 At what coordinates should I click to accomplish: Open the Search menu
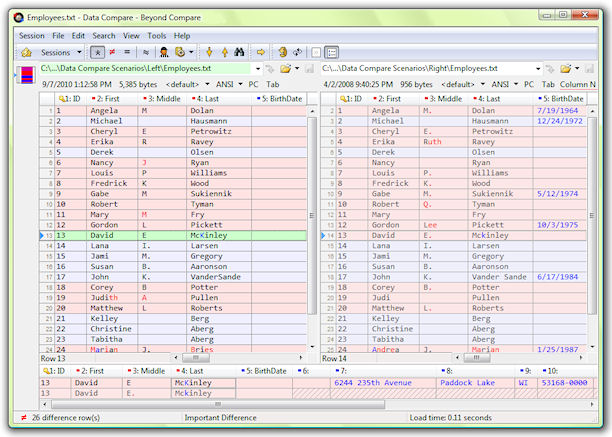pos(104,36)
